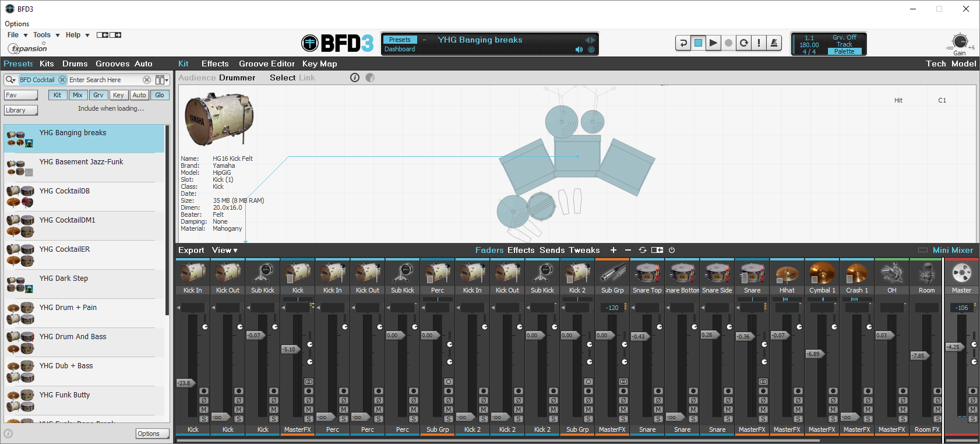Load the YHG Dark Step preset

click(84, 284)
